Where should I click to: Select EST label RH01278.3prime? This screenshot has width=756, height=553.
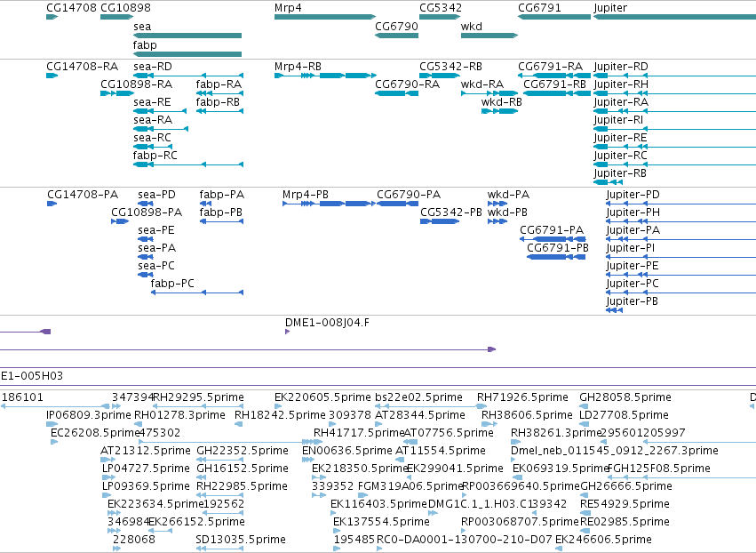point(179,415)
